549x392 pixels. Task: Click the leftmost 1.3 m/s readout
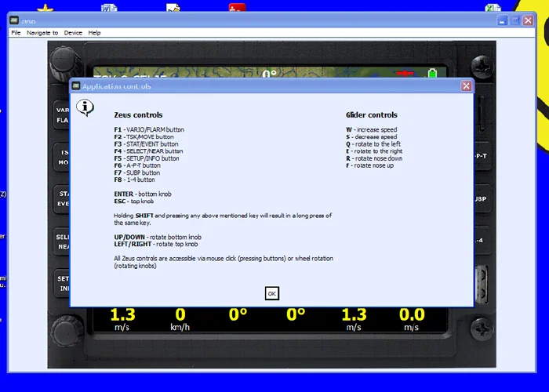coord(122,319)
